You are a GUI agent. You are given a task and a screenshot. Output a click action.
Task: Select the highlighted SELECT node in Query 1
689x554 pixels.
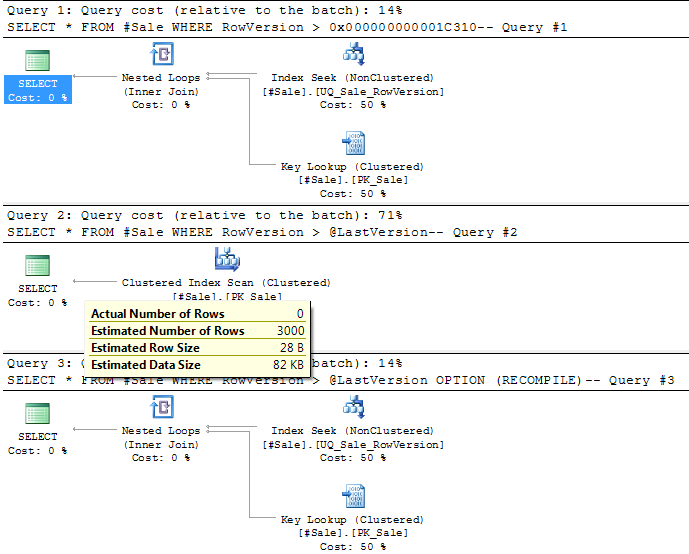(38, 90)
